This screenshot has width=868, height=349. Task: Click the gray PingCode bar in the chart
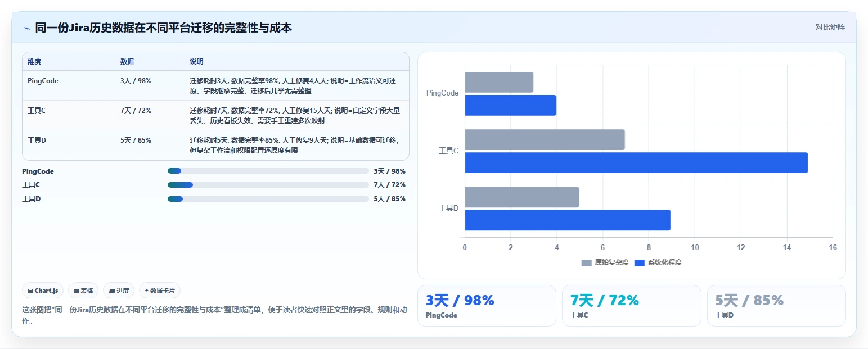(x=499, y=82)
